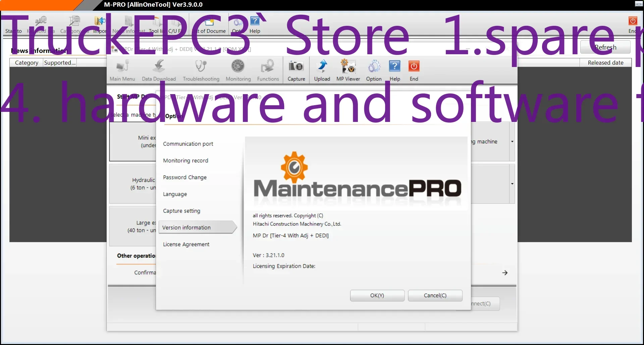Open the License Agreement section
This screenshot has width=644, height=345.
click(186, 244)
